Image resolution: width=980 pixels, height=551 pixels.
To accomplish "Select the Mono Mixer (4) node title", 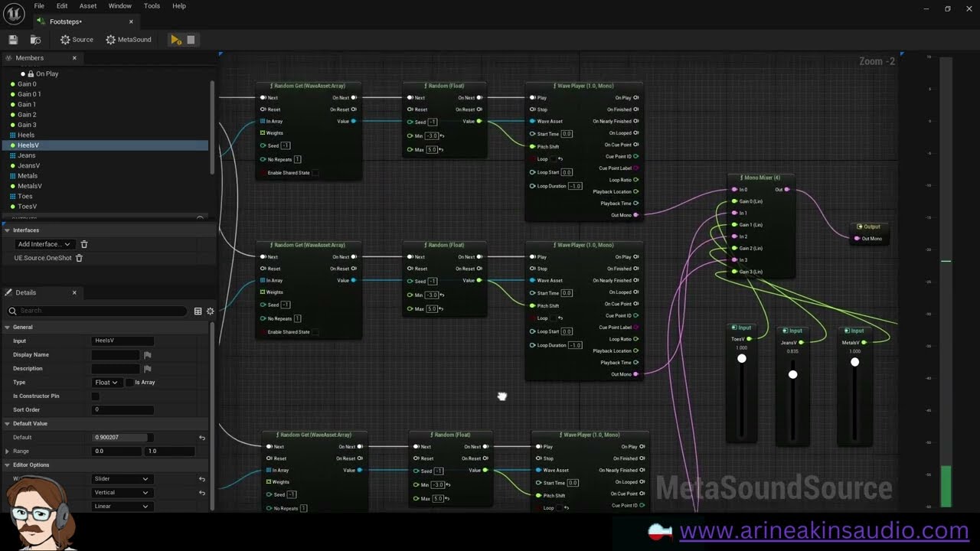I will (x=760, y=178).
